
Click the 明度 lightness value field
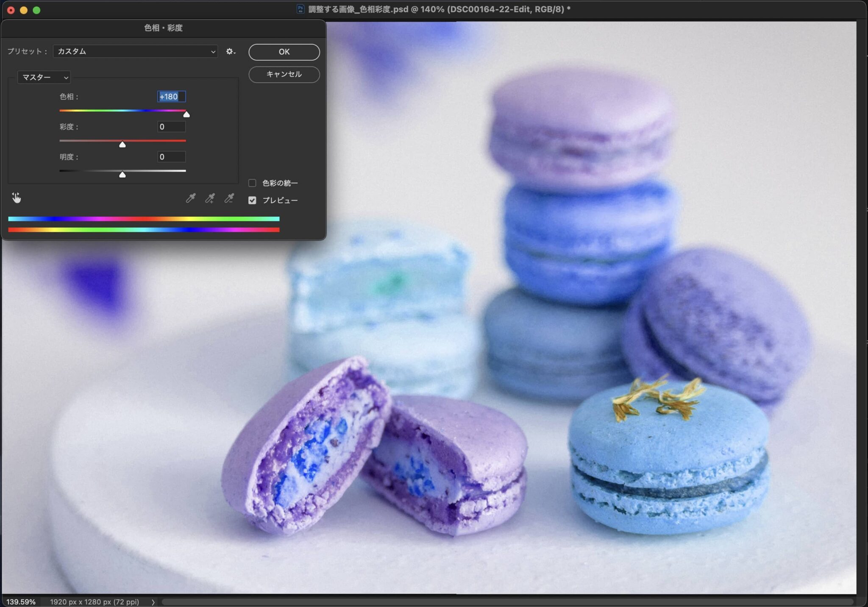click(171, 157)
